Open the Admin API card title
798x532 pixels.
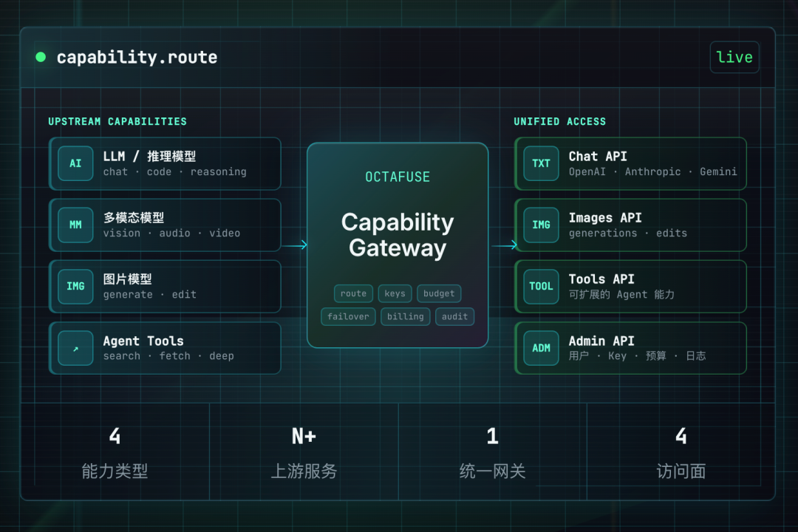click(x=601, y=341)
